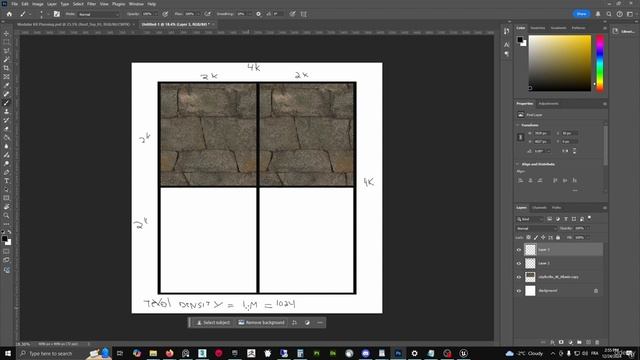Switch to the Adjustments tab

(x=548, y=104)
